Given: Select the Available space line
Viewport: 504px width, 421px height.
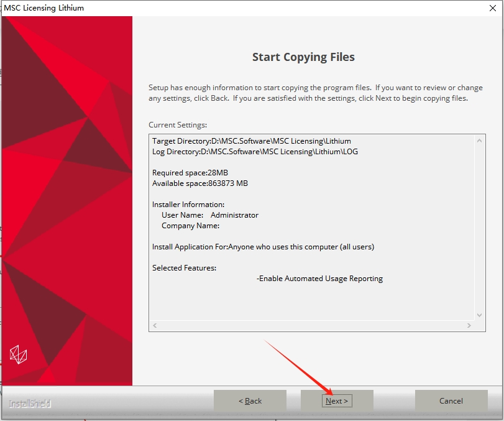Looking at the screenshot, I should 199,183.
